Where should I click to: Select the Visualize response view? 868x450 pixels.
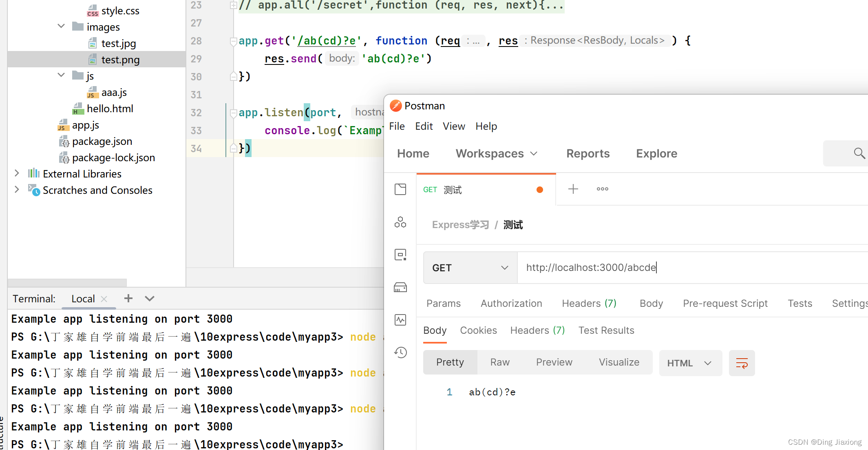pyautogui.click(x=619, y=362)
